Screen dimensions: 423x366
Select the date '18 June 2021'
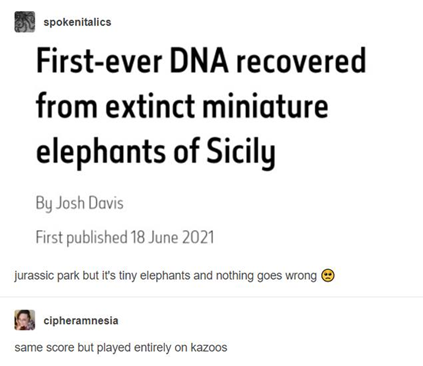tap(172, 237)
